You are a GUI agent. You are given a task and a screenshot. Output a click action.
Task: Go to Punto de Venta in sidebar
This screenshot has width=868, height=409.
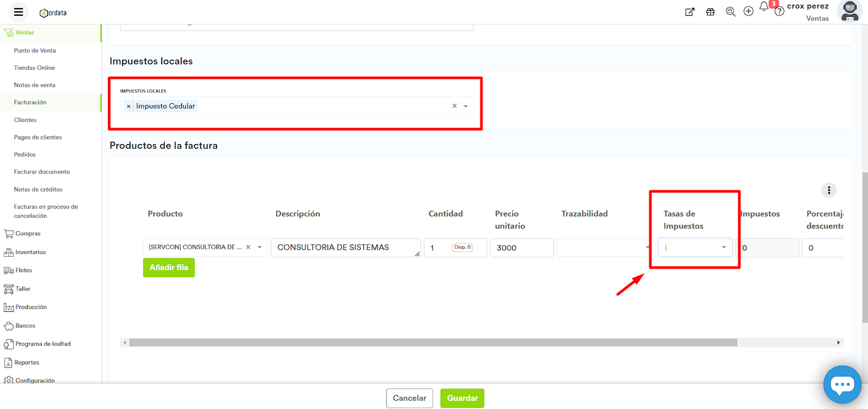pos(35,50)
